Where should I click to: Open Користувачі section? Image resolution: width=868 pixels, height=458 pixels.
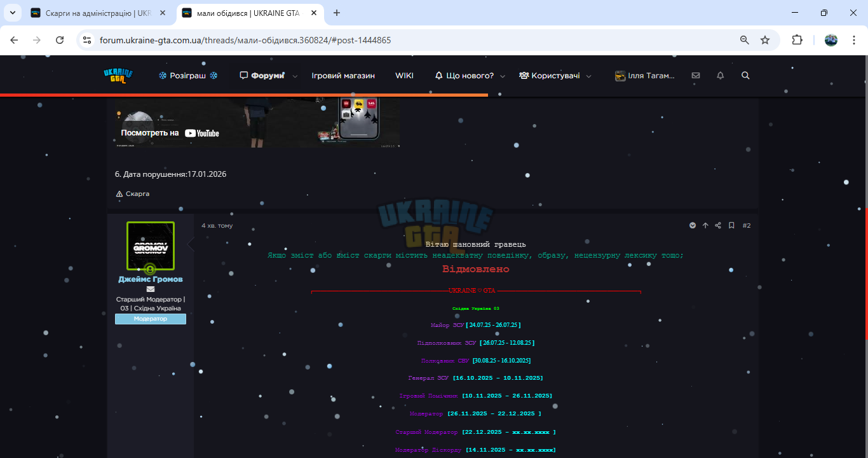point(550,76)
